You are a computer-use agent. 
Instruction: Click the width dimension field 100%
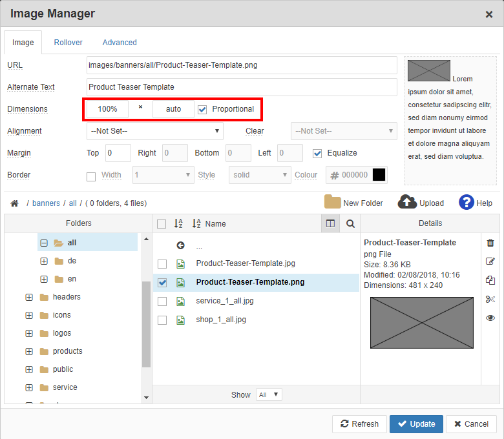point(107,109)
